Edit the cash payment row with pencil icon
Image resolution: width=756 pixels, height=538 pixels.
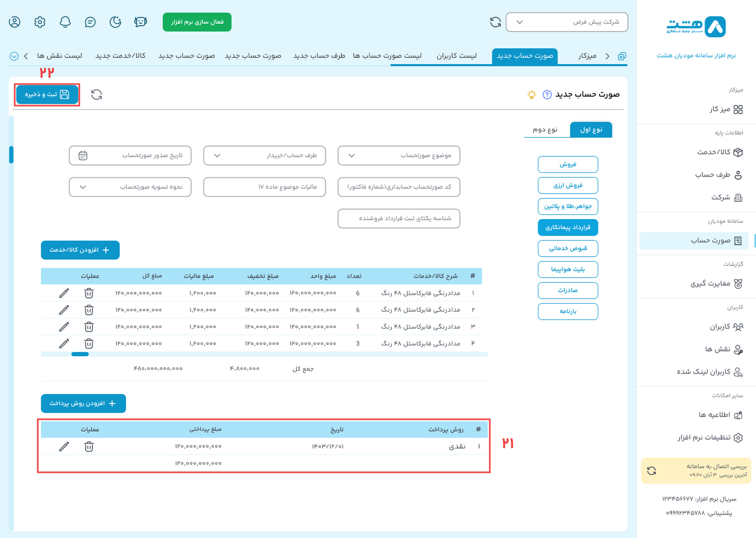(x=64, y=447)
